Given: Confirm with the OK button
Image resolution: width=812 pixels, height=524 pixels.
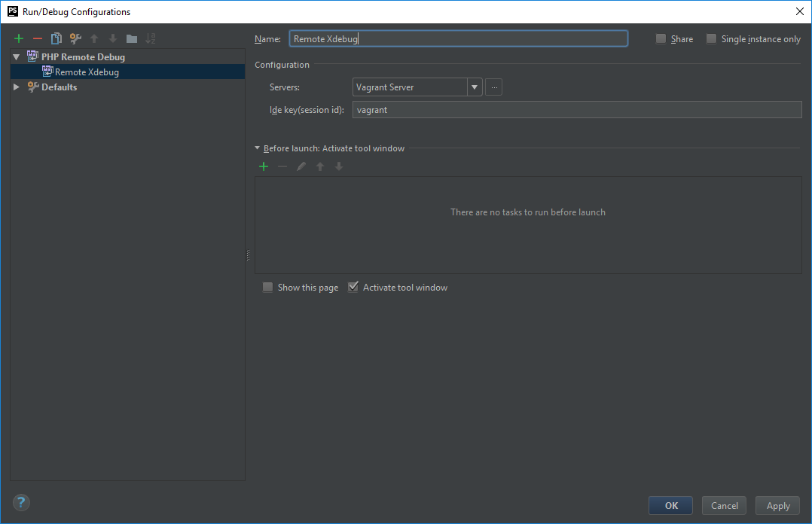Looking at the screenshot, I should 670,505.
